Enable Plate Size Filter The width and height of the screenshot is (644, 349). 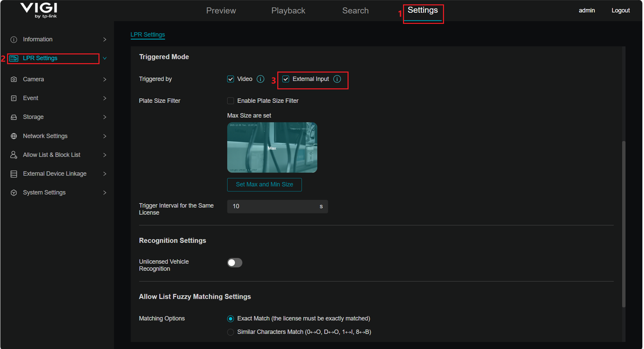pos(230,100)
